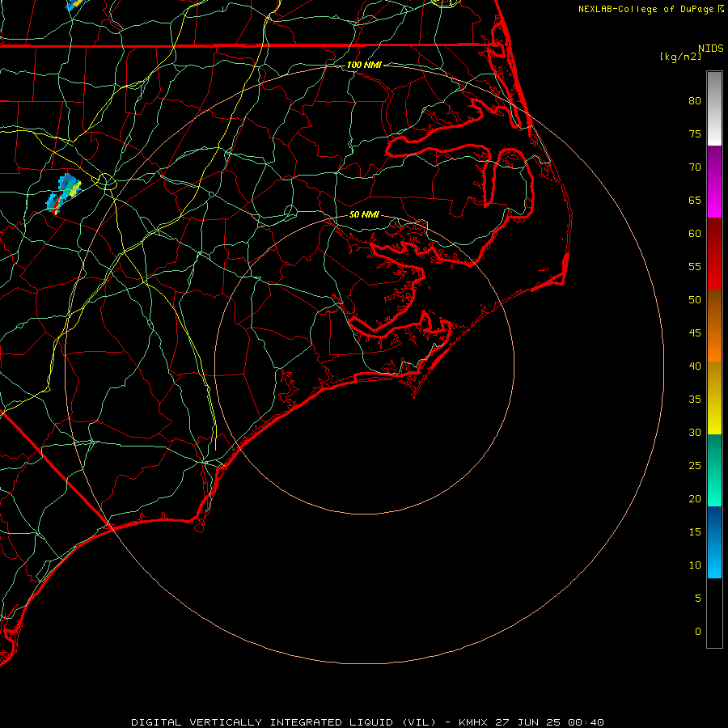Click the yellow 35 scale segment
The image size is (728, 728).
(x=714, y=398)
